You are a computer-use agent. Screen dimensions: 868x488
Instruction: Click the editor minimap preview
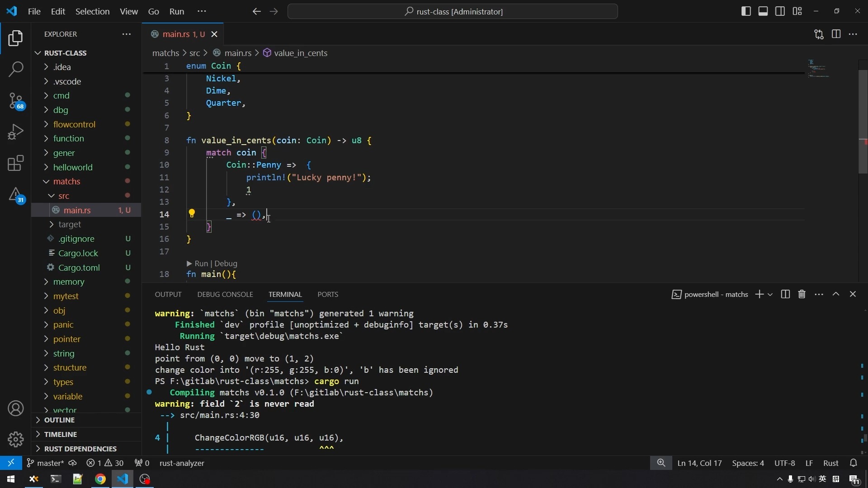819,69
